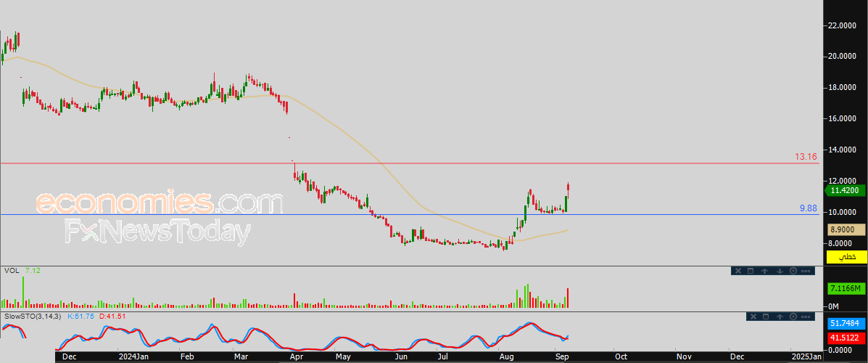Click the SlowSTO(3,14,3) indicator title
Viewport: 868px width, 363px height.
point(33,316)
